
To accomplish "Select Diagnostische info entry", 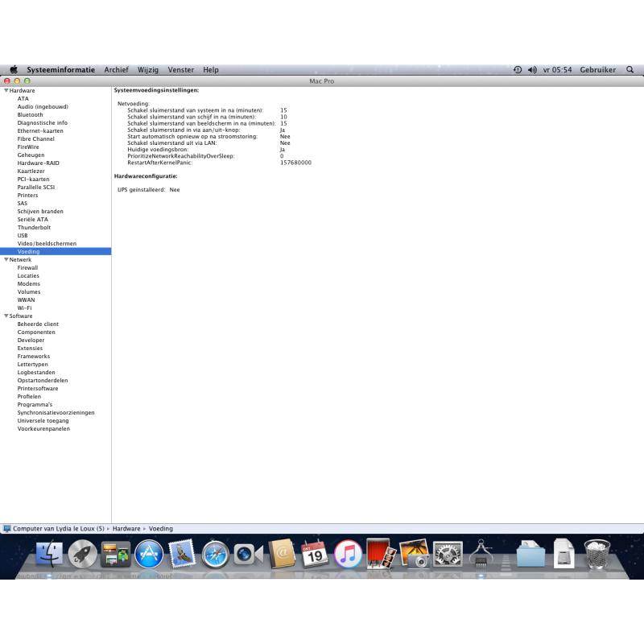I will pos(43,123).
